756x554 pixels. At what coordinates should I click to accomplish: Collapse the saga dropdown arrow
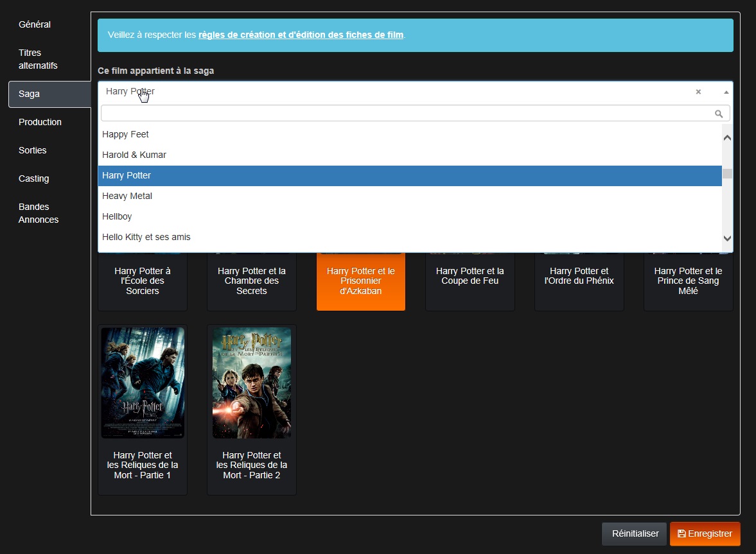click(x=726, y=92)
